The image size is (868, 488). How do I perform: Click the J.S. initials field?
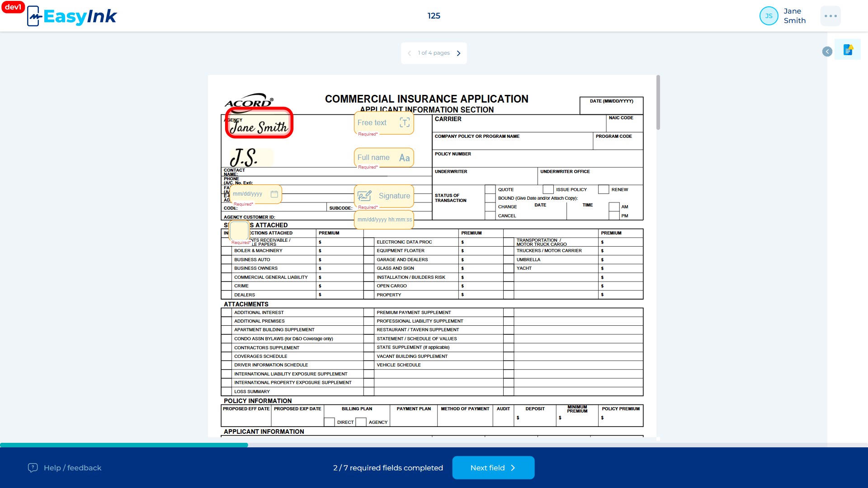(251, 158)
